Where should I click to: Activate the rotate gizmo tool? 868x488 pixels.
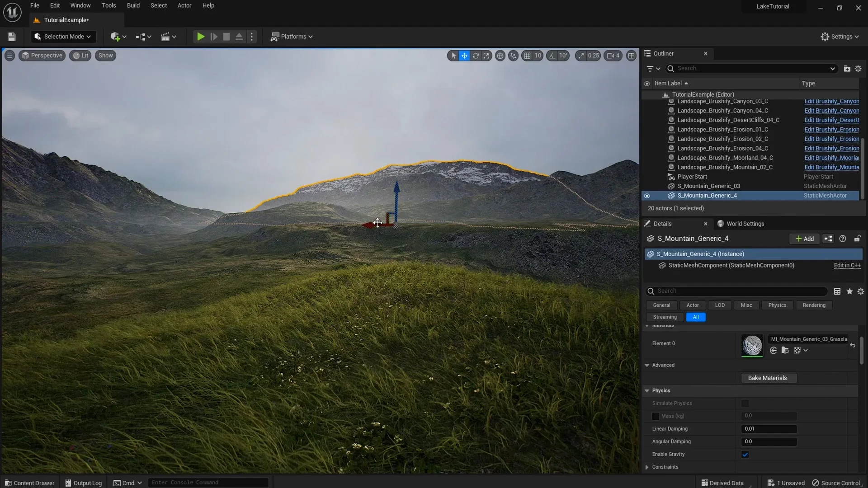pyautogui.click(x=476, y=56)
